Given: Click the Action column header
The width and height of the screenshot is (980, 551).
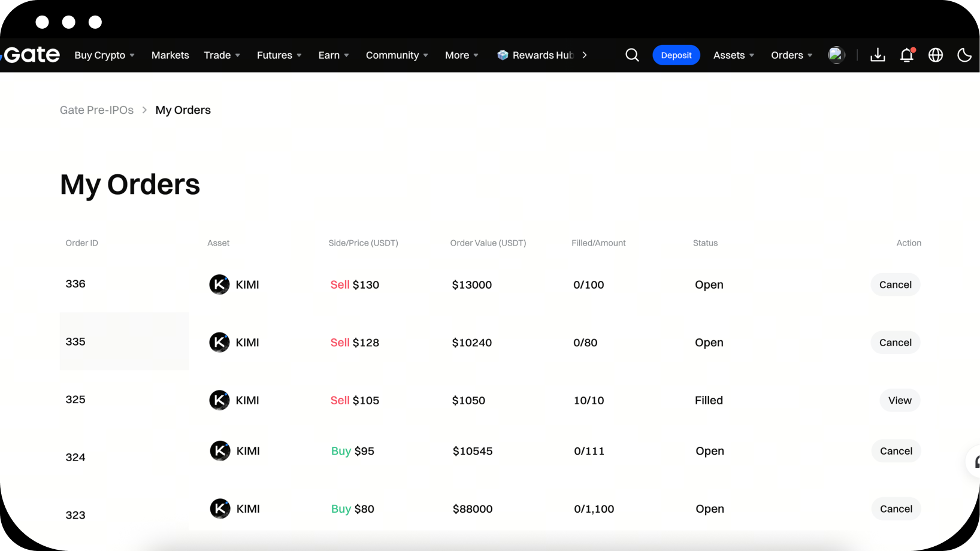Looking at the screenshot, I should pyautogui.click(x=909, y=243).
